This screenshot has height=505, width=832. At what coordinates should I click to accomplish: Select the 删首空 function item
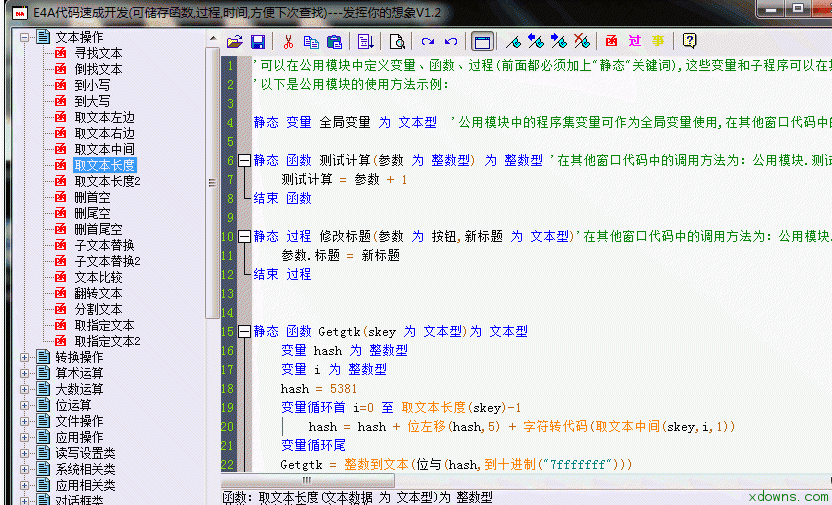92,197
